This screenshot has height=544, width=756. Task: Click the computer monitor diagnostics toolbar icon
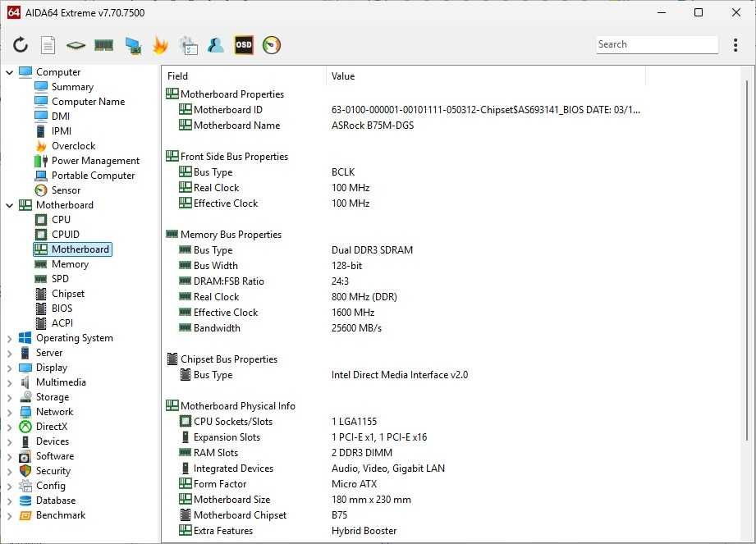coord(133,45)
